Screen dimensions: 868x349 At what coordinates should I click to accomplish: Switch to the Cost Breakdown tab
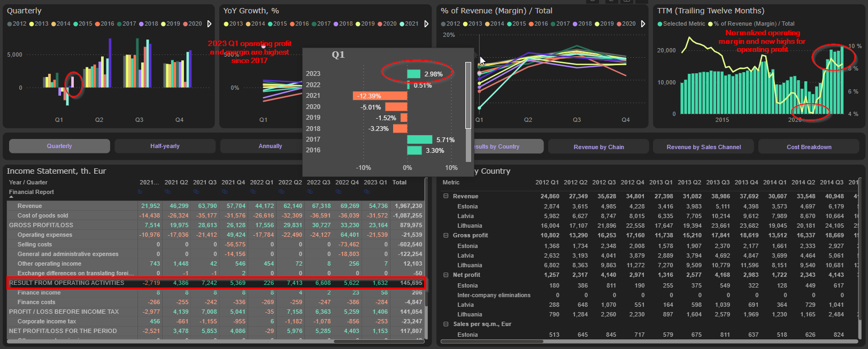point(809,147)
